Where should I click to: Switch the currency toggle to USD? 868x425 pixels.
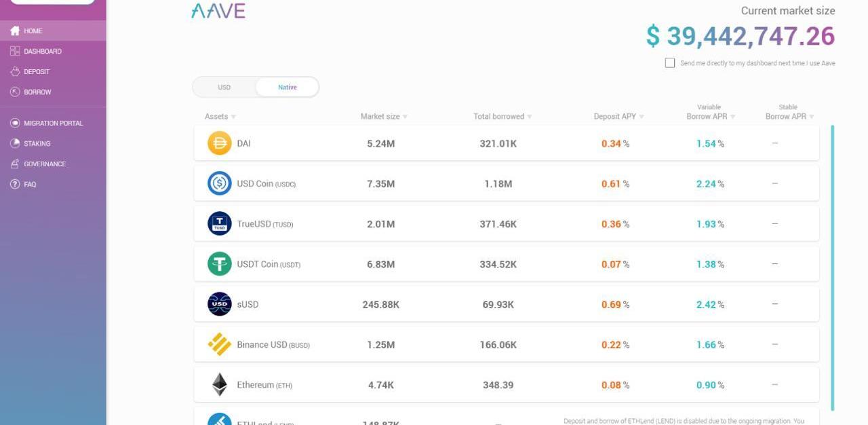click(224, 87)
